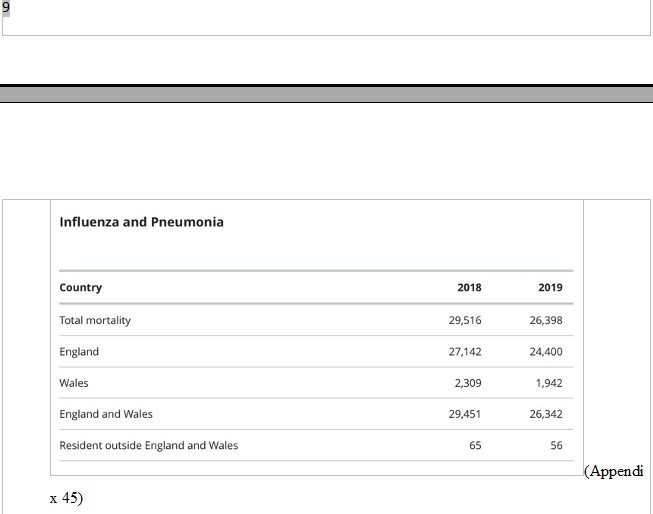The image size is (653, 514).
Task: Click the highlighted number 9 at top
Action: pyautogui.click(x=6, y=9)
